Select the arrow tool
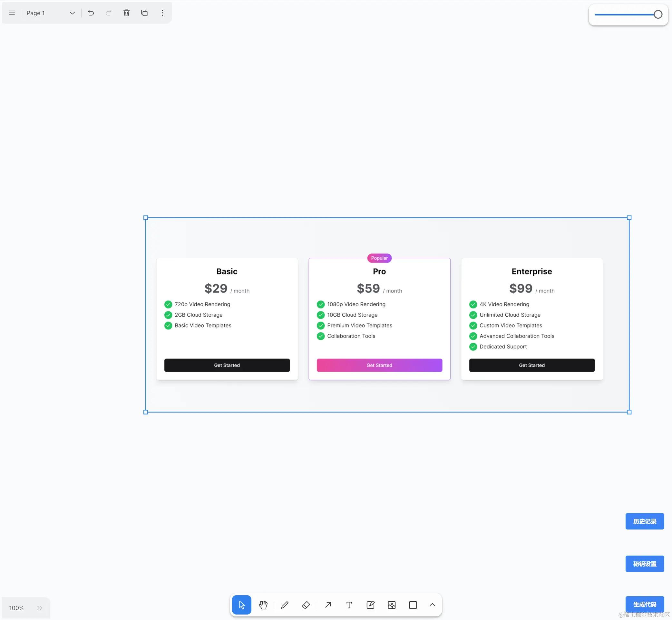 (x=328, y=605)
